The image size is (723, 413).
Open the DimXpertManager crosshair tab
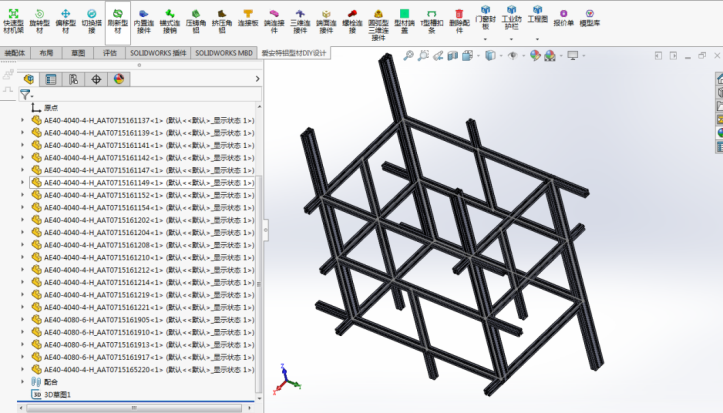coord(96,79)
